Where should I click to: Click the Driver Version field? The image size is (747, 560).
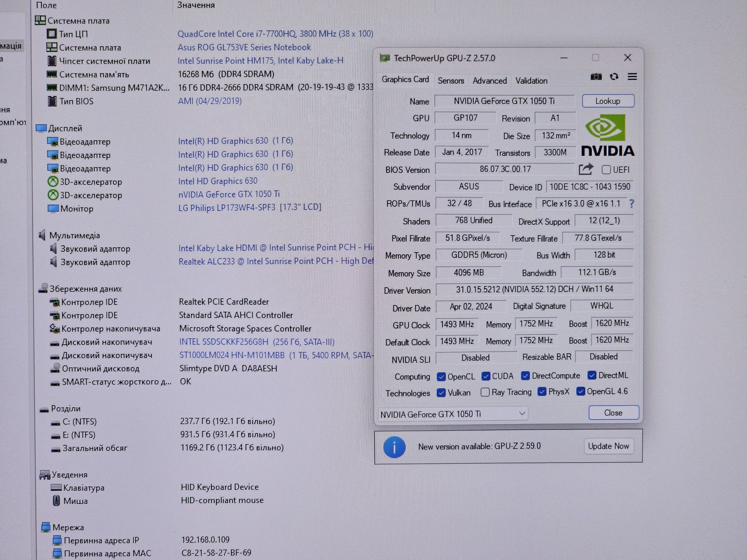(x=534, y=289)
